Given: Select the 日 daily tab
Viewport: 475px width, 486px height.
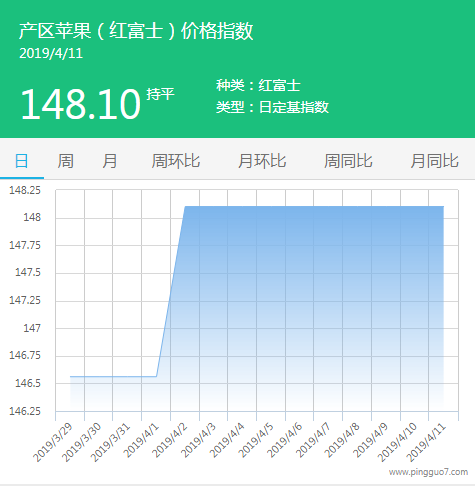Looking at the screenshot, I should 22,161.
